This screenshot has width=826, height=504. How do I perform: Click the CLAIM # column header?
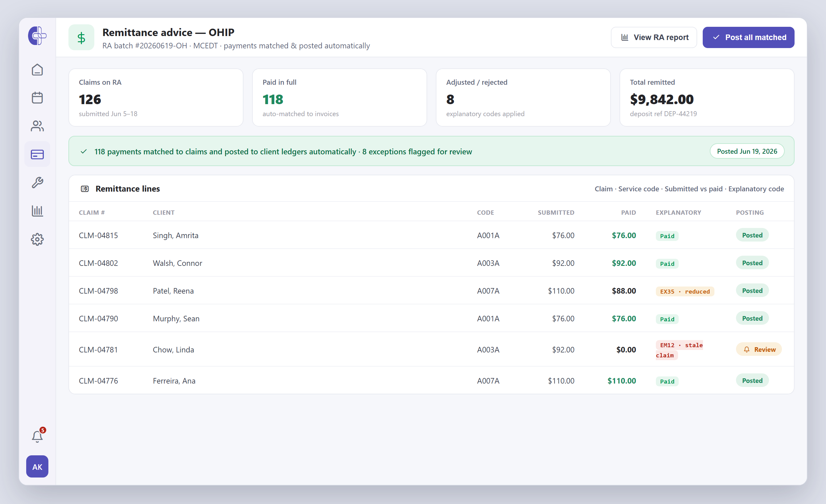(x=92, y=213)
